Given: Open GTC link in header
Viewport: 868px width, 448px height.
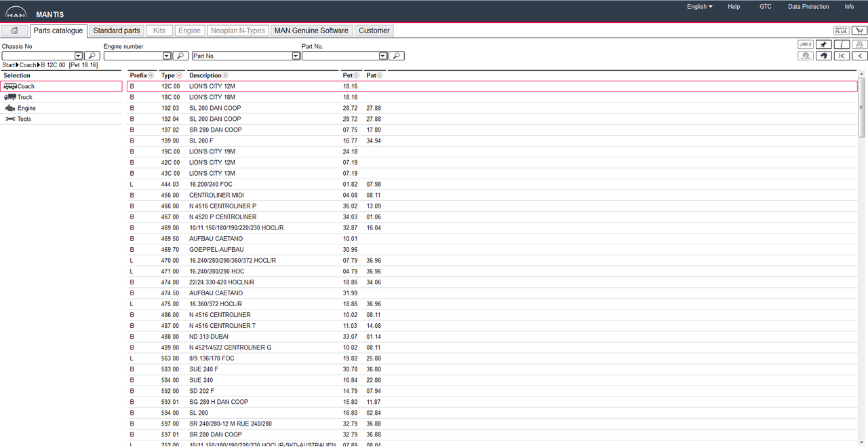Looking at the screenshot, I should point(766,7).
